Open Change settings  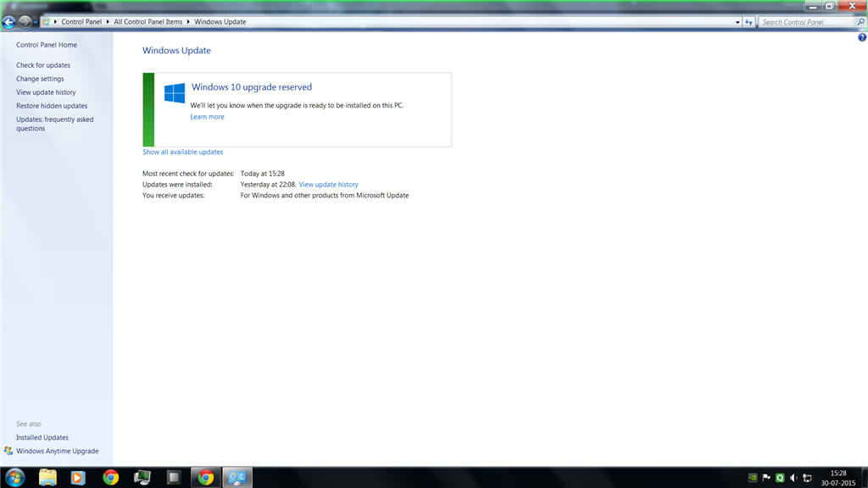[x=40, y=79]
